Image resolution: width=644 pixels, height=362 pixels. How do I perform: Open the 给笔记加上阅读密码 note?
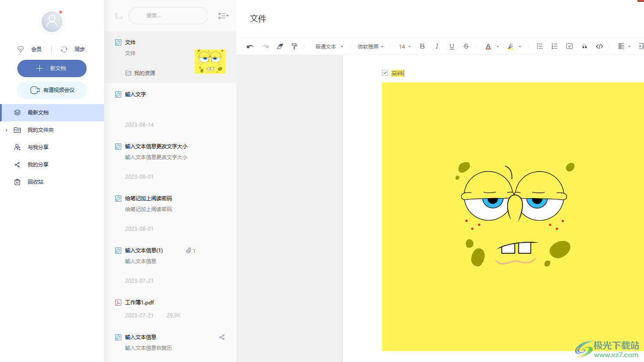click(x=170, y=213)
